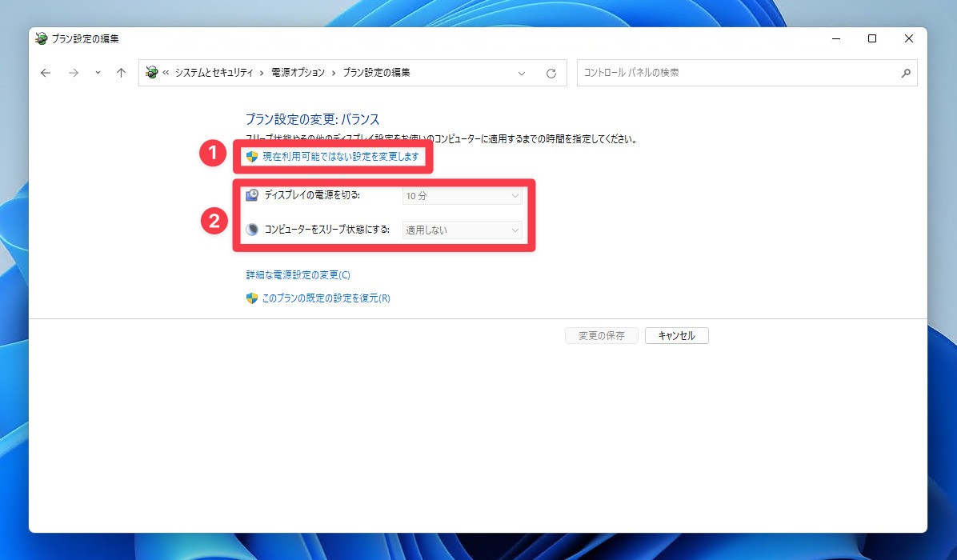Close the プラン設定の編集 window
The height and width of the screenshot is (560, 957).
tap(909, 38)
